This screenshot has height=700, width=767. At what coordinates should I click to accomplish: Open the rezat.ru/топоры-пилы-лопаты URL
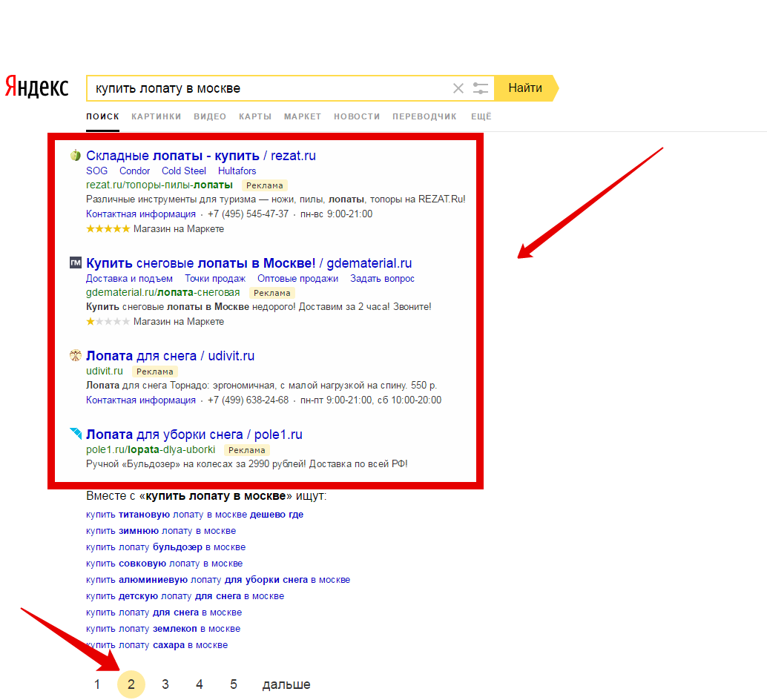click(x=159, y=185)
